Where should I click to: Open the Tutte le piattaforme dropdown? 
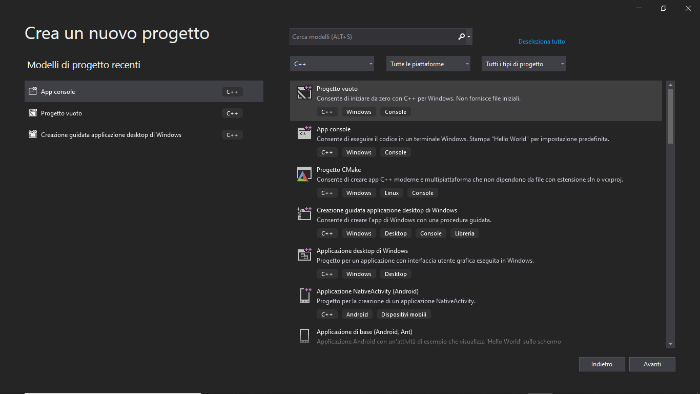point(428,64)
